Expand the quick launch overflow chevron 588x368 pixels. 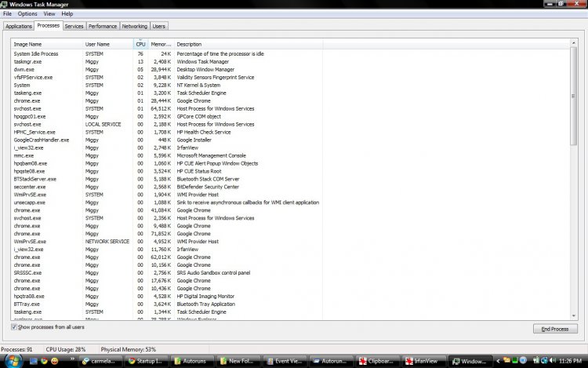[x=72, y=359]
